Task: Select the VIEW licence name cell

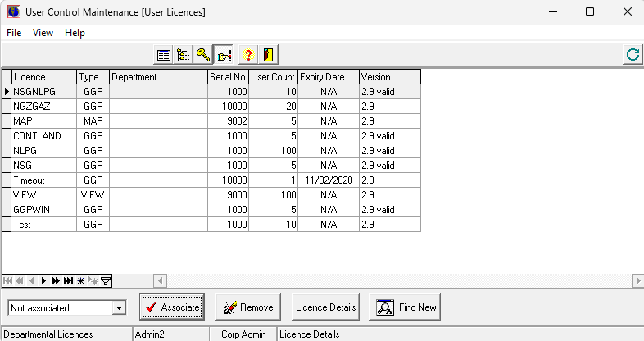Action: point(44,195)
